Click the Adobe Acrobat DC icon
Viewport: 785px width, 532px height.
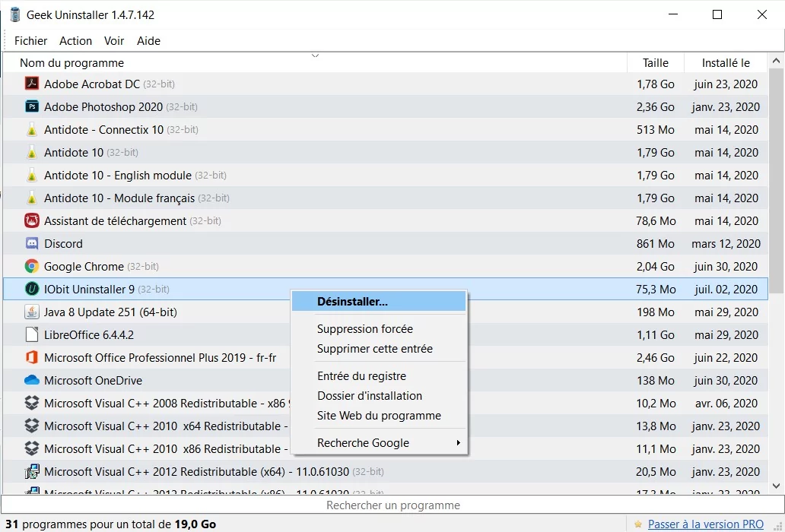click(31, 84)
